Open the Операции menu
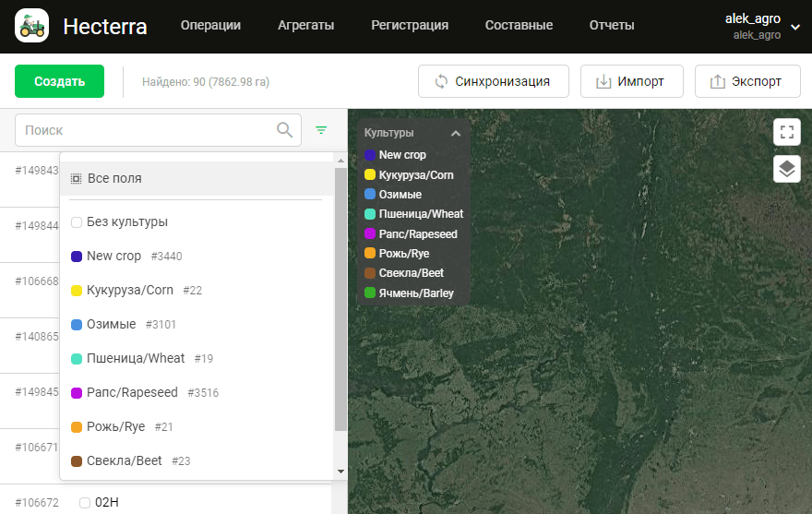Screen dimensions: 812x514 pos(210,26)
